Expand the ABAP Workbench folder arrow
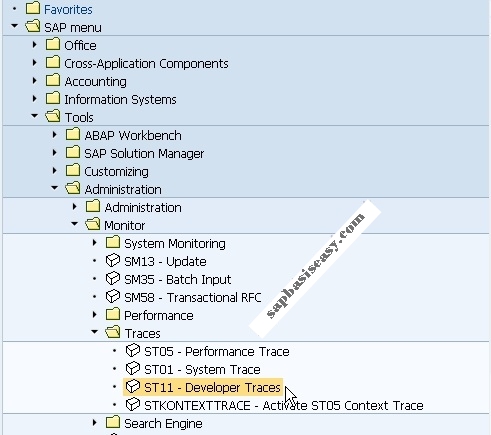Screen dimensions: 491x435 (x=54, y=135)
